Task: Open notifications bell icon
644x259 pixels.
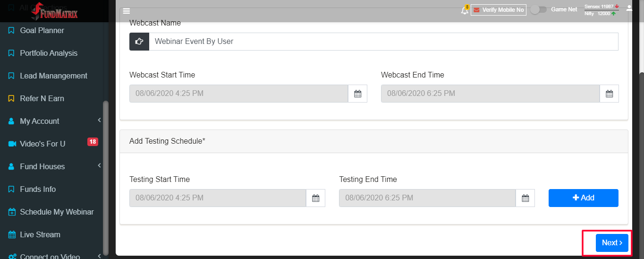Action: tap(465, 10)
